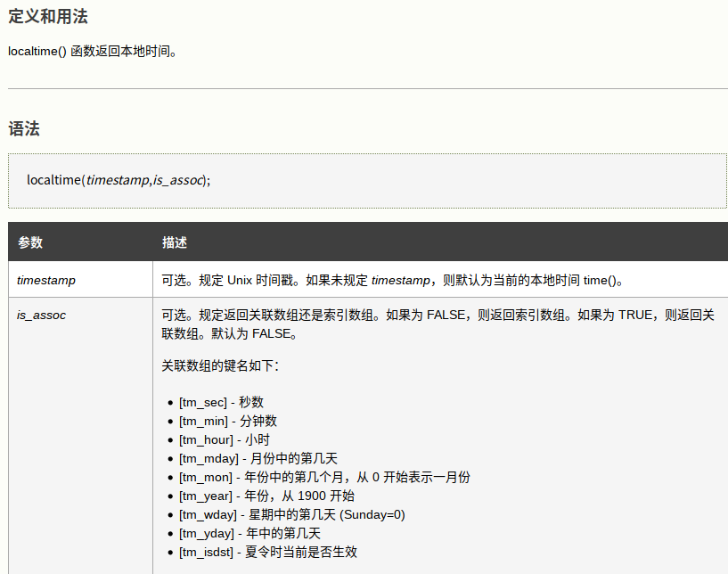Click the [tm_hour] - 小时 list item
Screen dimensions: 728x574
click(224, 439)
